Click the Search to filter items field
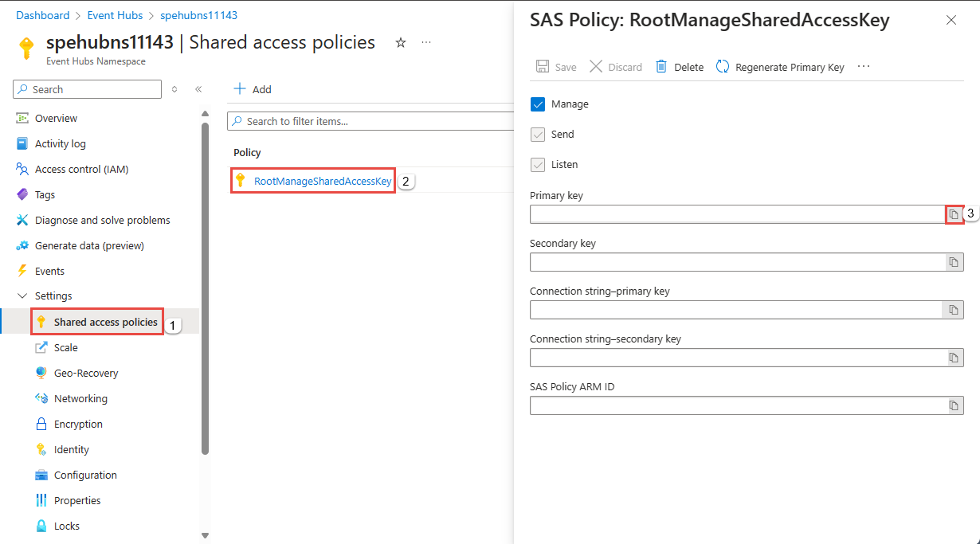Screen dimensions: 980x544 370,121
